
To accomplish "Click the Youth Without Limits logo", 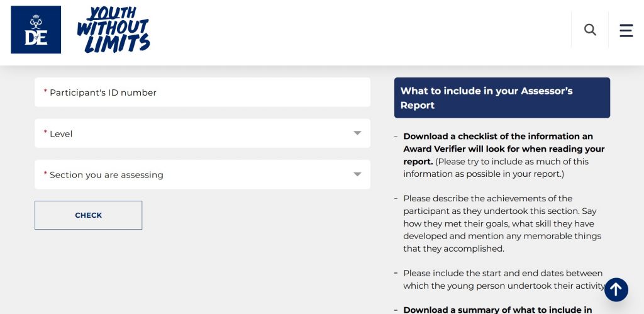I will pyautogui.click(x=113, y=30).
